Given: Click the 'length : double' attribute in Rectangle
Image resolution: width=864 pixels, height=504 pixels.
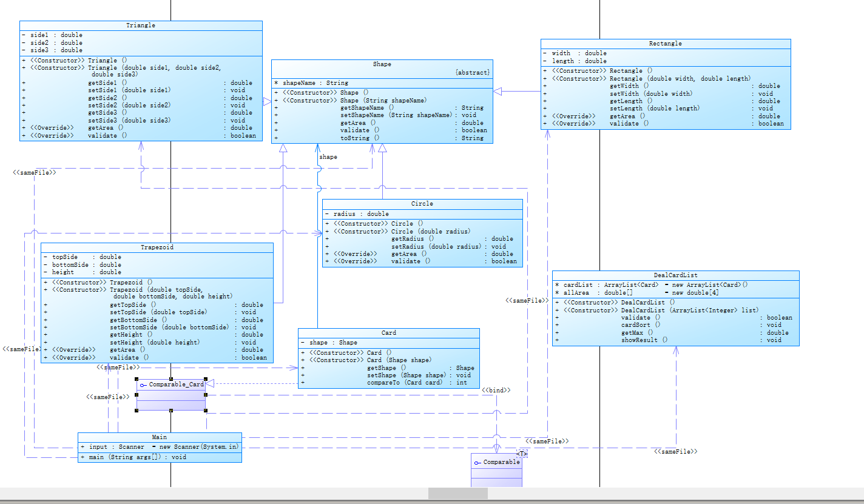Looking at the screenshot, I should [x=575, y=61].
